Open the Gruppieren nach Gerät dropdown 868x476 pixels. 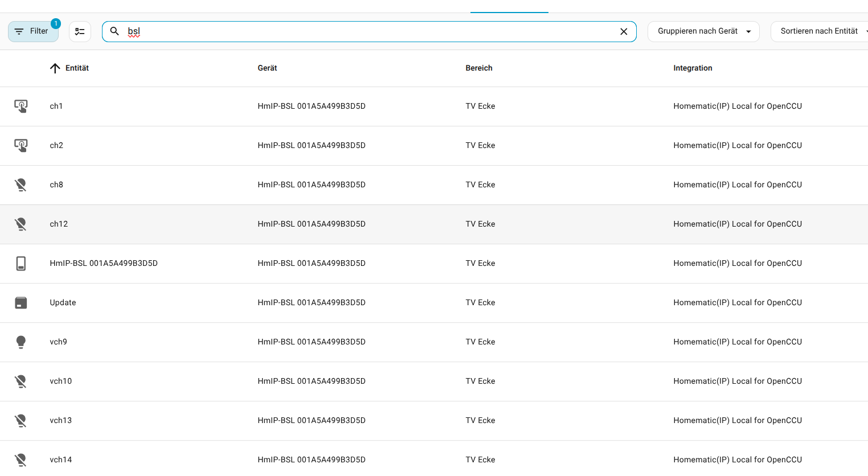(703, 31)
